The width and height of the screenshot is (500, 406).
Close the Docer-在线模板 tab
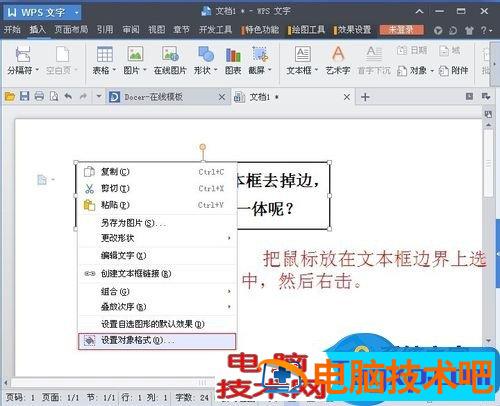coord(222,97)
